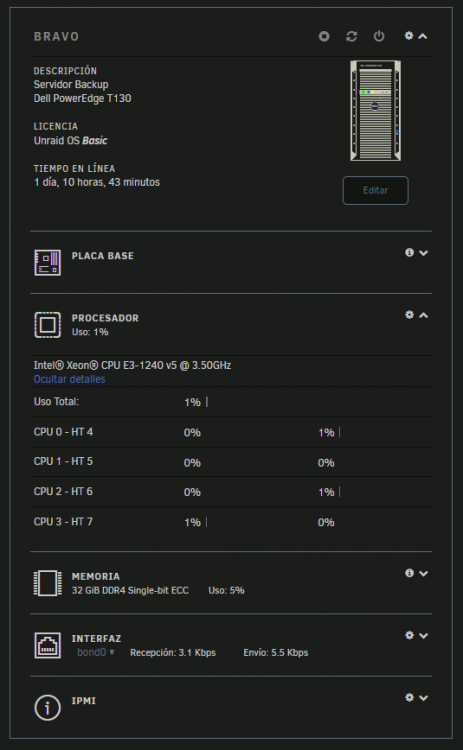Open the bond0 interface dropdown
Viewport: 463px width, 750px height.
click(96, 652)
